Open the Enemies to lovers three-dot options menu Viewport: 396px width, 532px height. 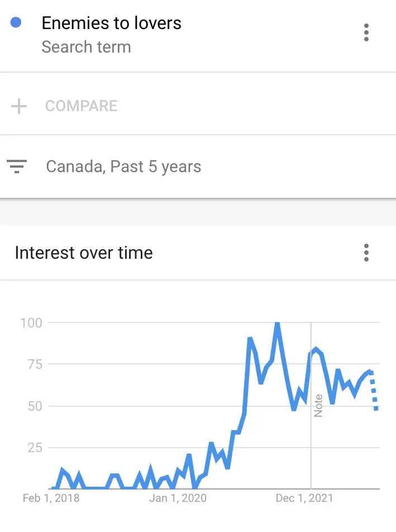tap(366, 32)
